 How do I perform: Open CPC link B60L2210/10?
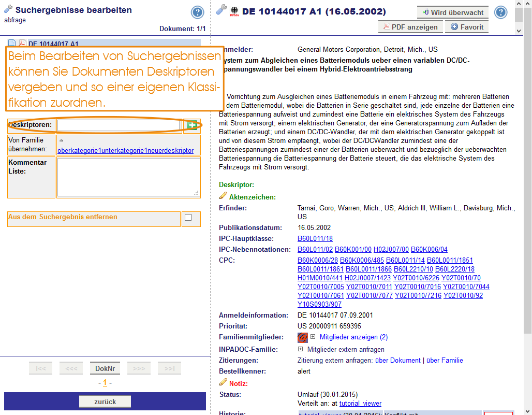click(413, 269)
